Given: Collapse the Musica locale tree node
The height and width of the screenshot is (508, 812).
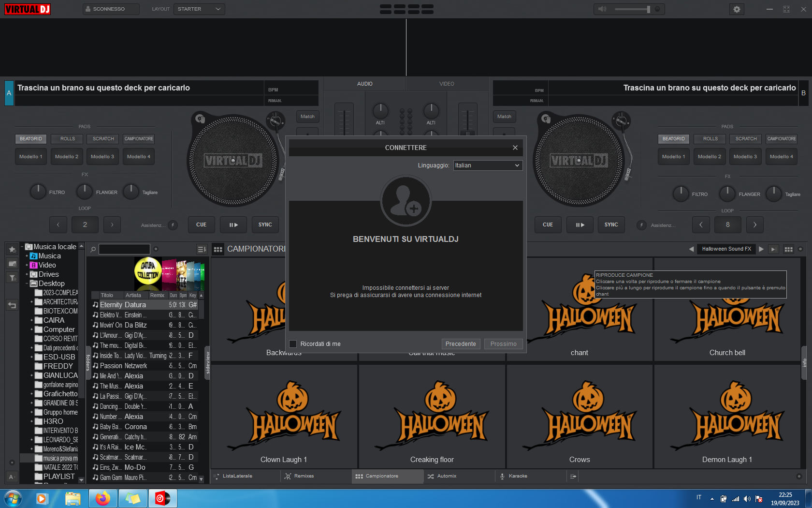Looking at the screenshot, I should [x=23, y=247].
